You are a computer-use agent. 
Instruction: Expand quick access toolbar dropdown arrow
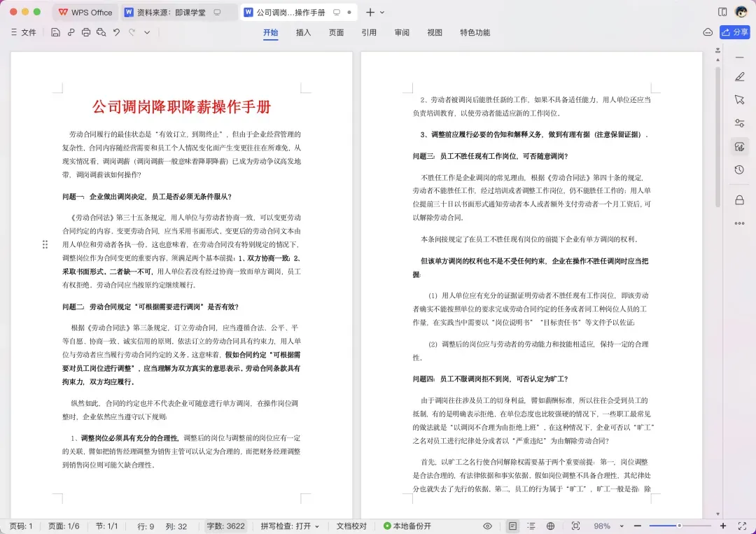coord(147,32)
